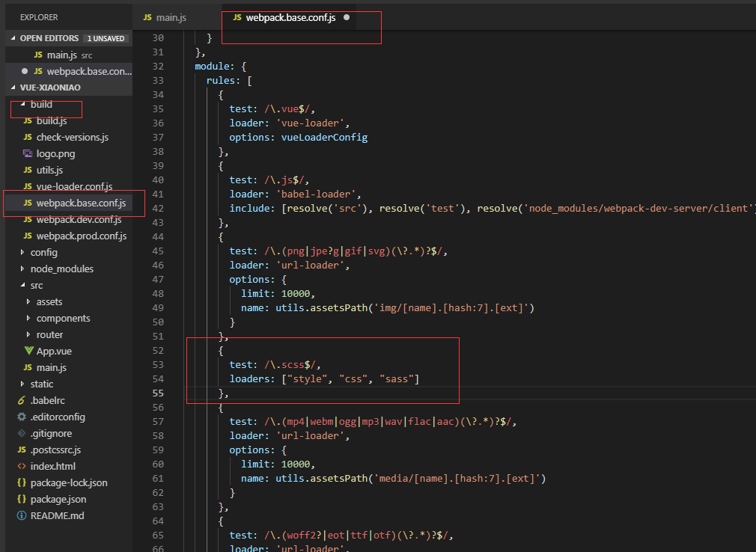This screenshot has height=552, width=756.
Task: Select the webpack.base.conf.js editor tab
Action: click(x=289, y=17)
